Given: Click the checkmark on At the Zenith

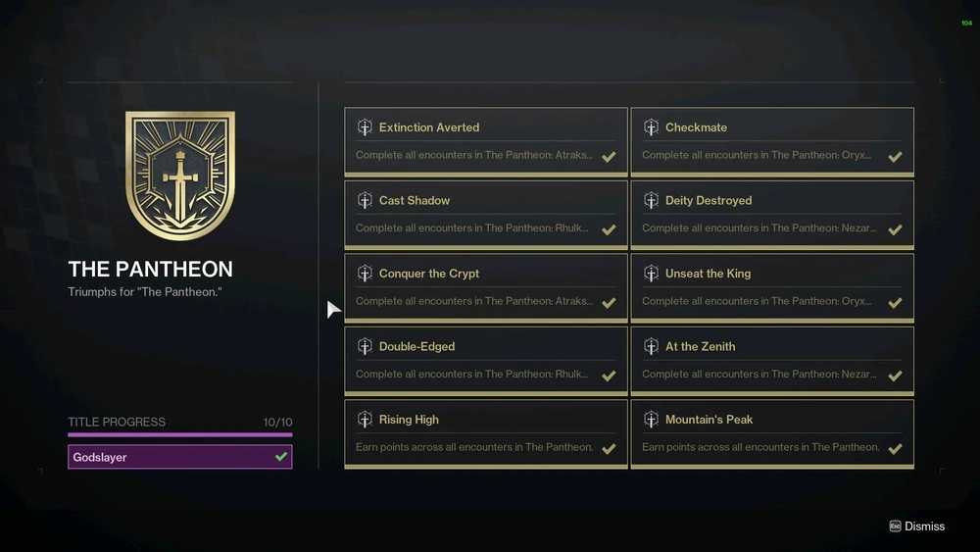Looking at the screenshot, I should tap(895, 376).
